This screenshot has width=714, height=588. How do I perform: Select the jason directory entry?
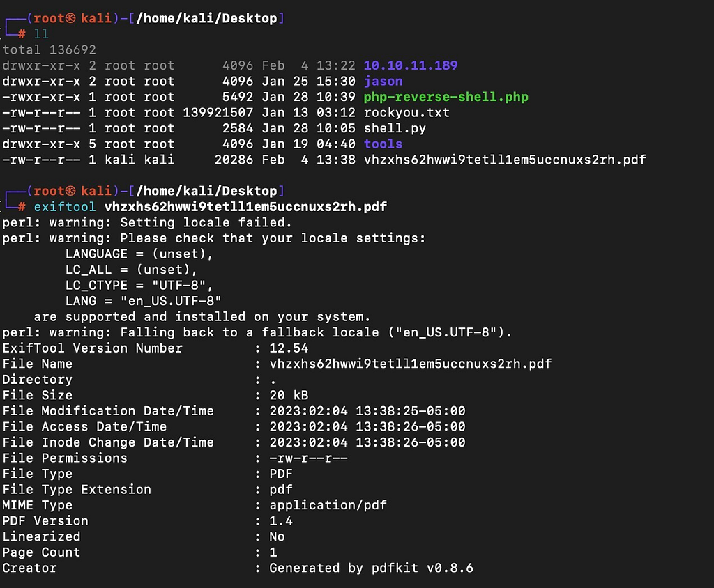click(383, 82)
